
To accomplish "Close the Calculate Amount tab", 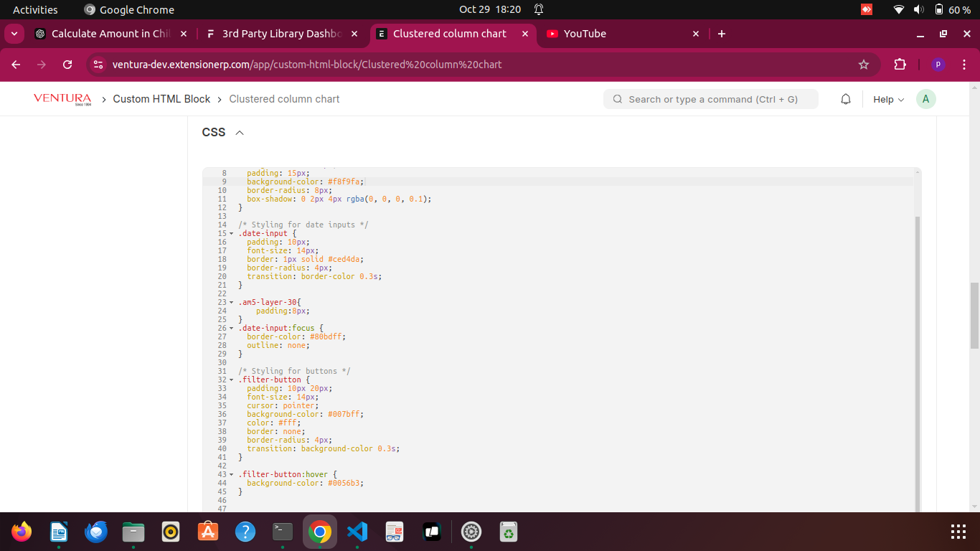I will (x=184, y=34).
